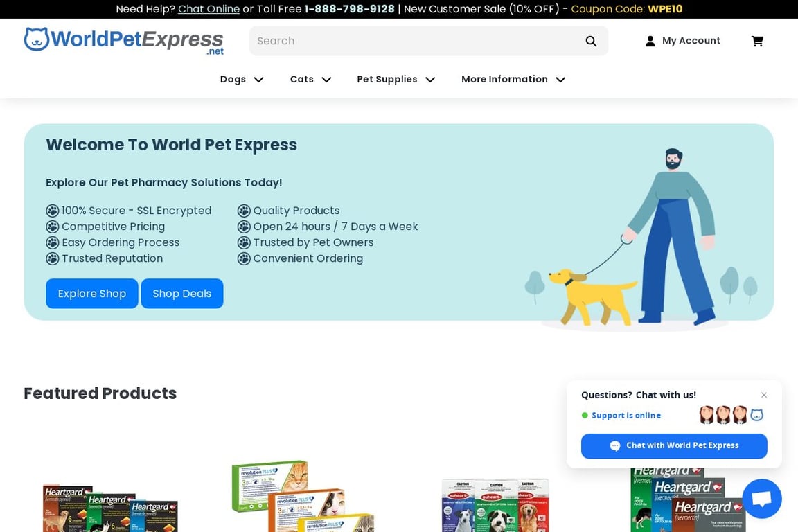Click the Explore Shop button
Viewport: 798px width, 532px height.
[91, 293]
